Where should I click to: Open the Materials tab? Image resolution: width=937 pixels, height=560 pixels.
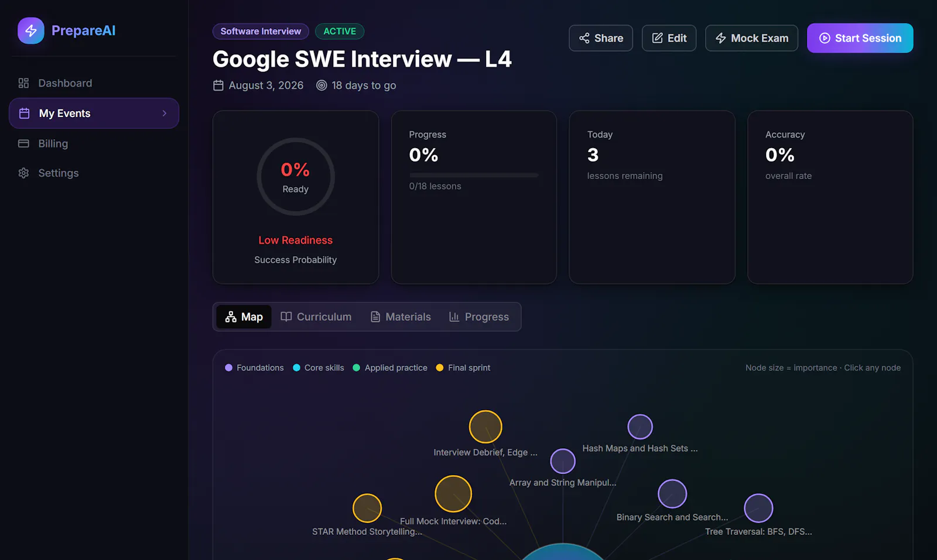[401, 317]
